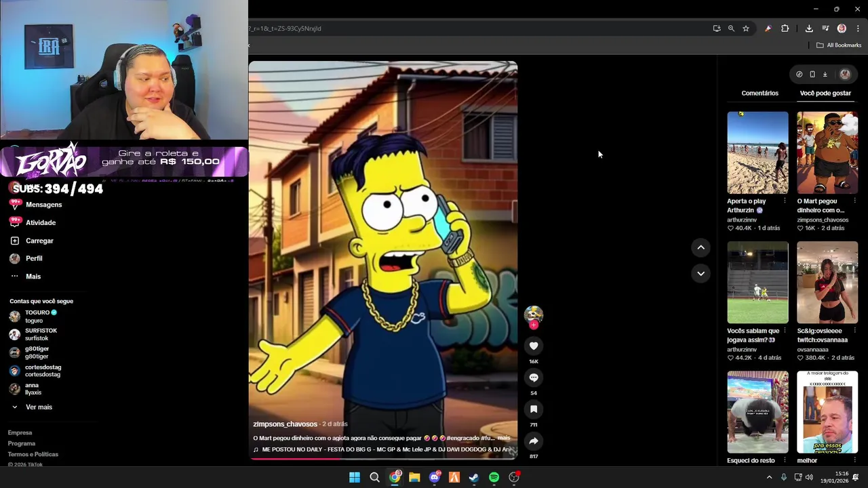Select the Você pode gostar tab
The width and height of the screenshot is (868, 488).
coord(825,93)
